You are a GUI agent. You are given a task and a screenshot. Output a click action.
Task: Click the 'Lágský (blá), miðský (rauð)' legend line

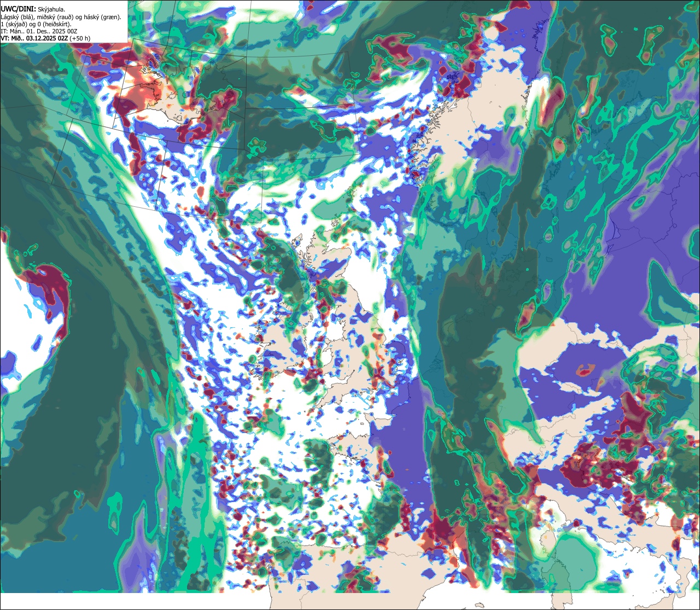coord(61,17)
